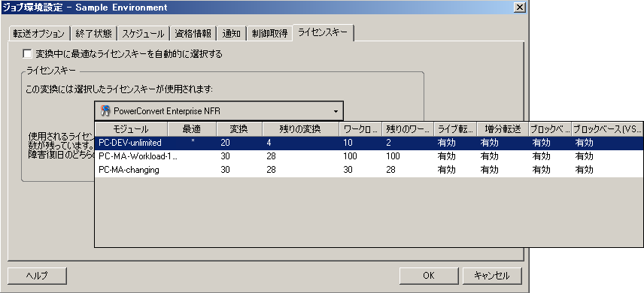The image size is (644, 293).
Task: Enable automatic optimal license key selection checkbox
Action: (28, 54)
